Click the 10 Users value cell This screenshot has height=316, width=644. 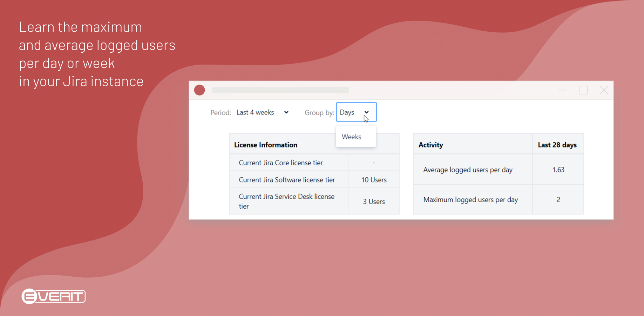[374, 180]
